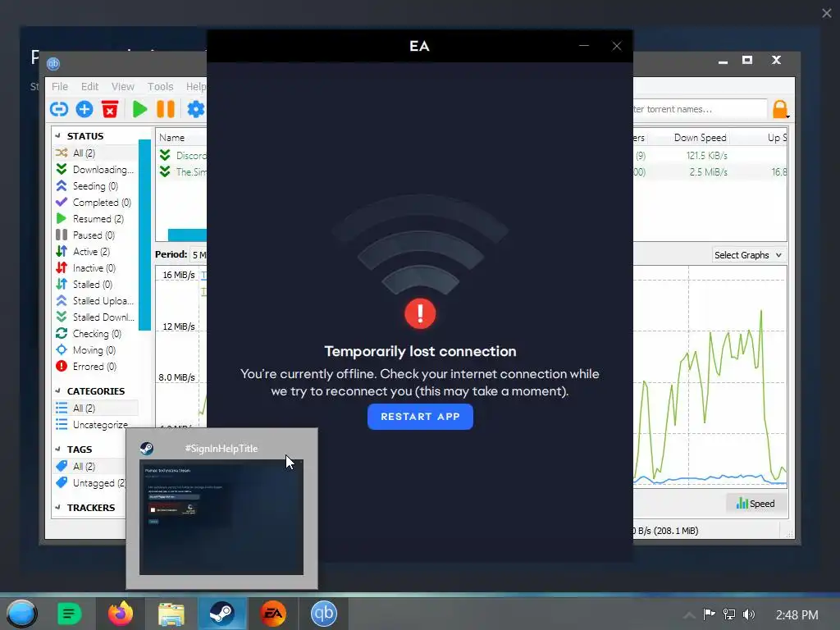Screen dimensions: 840x630
Task: Select the Discord torrent row
Action: coord(182,155)
